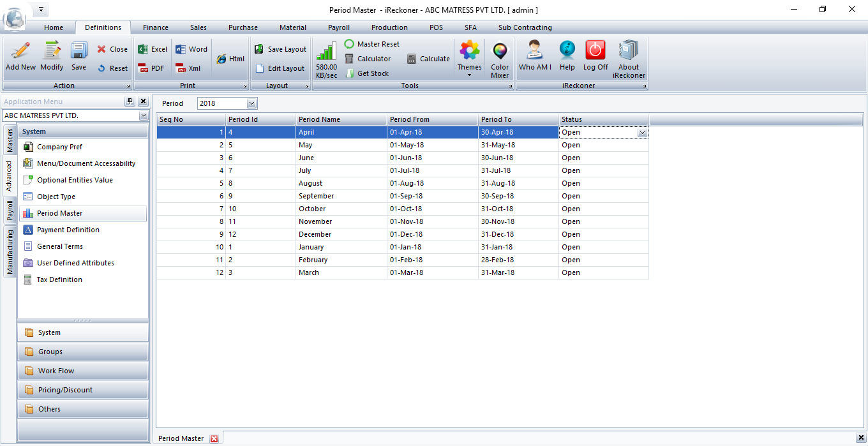Pin the Application Menu panel
This screenshot has width=868, height=446.
tap(130, 101)
